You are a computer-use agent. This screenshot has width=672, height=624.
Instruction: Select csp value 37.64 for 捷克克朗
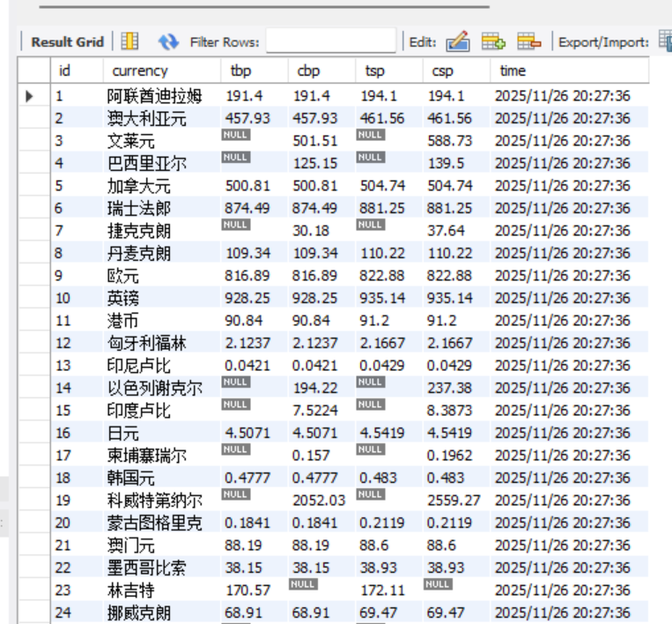pos(456,231)
